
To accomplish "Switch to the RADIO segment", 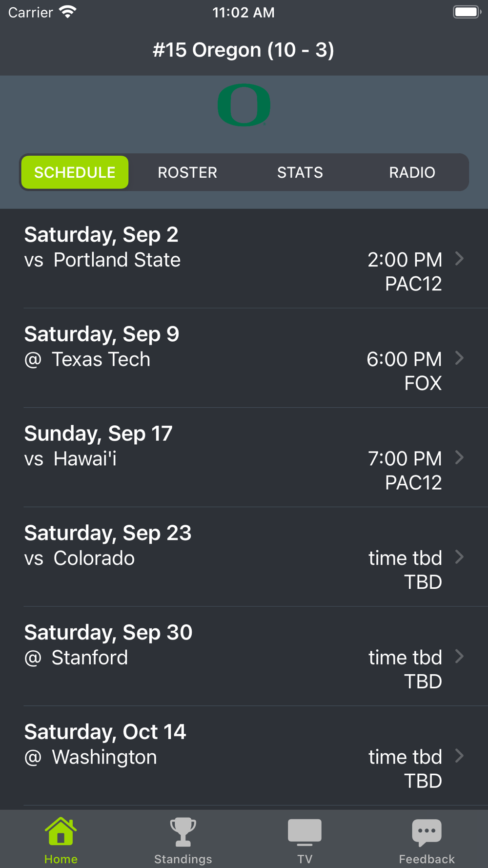I will tap(412, 172).
